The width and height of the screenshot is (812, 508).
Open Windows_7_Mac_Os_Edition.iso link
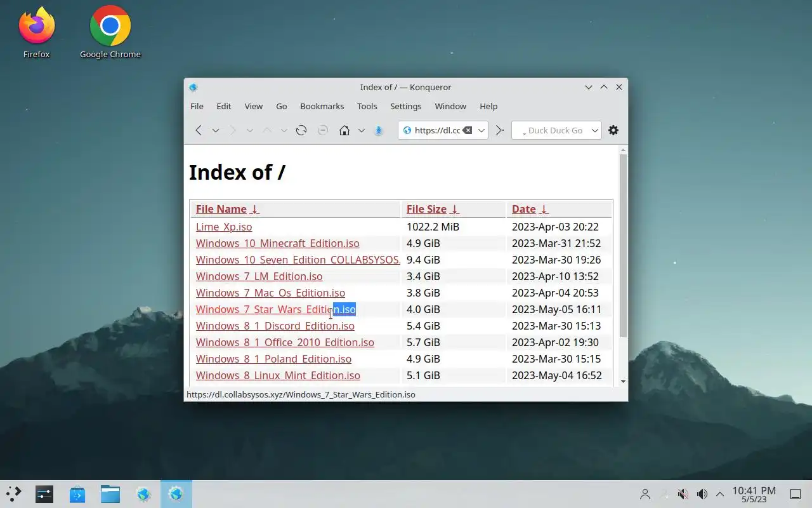point(270,293)
